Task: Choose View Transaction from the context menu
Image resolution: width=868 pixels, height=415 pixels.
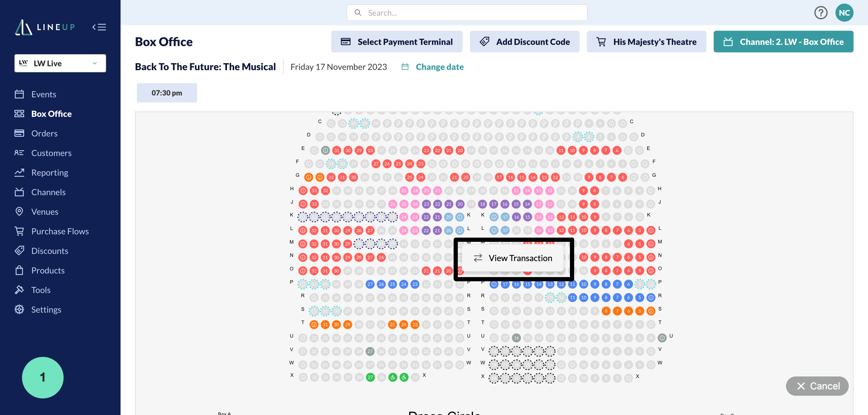Action: click(x=513, y=258)
